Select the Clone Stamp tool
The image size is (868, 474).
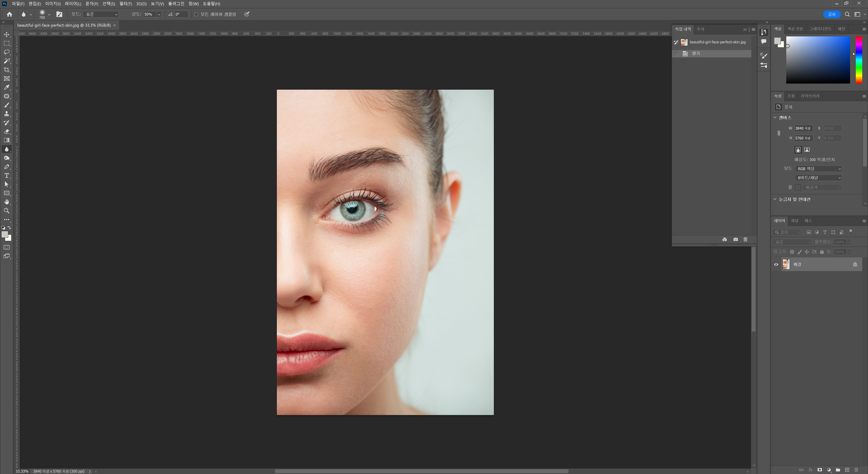[x=7, y=114]
